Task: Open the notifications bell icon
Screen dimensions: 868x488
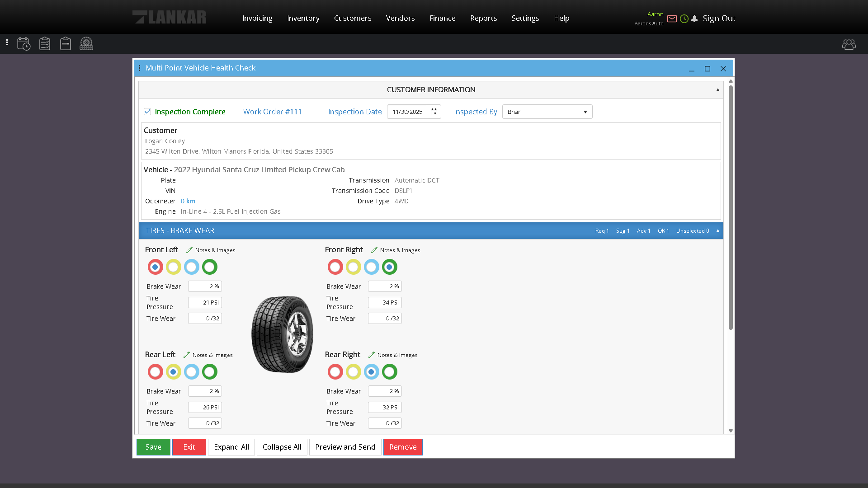Action: (x=694, y=19)
